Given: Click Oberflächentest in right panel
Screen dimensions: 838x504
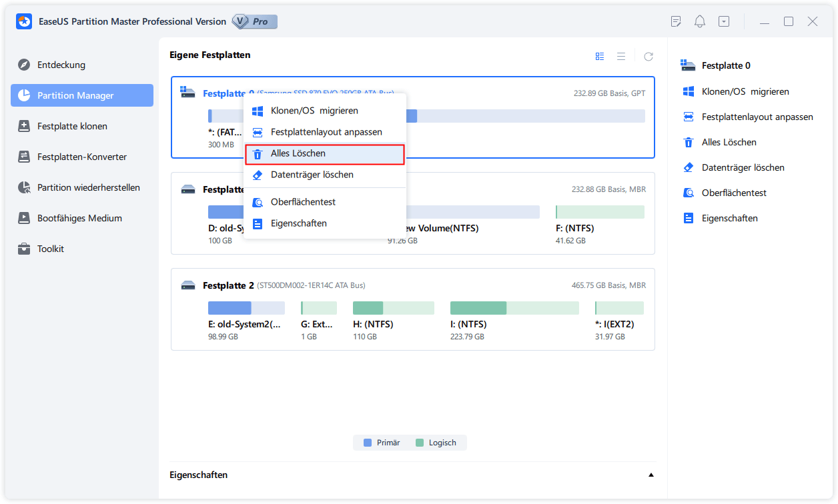Looking at the screenshot, I should [735, 193].
